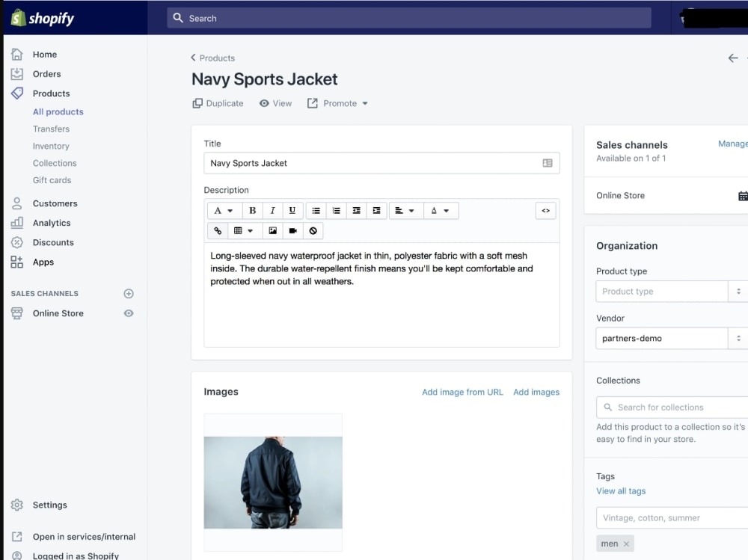
Task: Click the Discounts percent icon
Action: click(16, 242)
